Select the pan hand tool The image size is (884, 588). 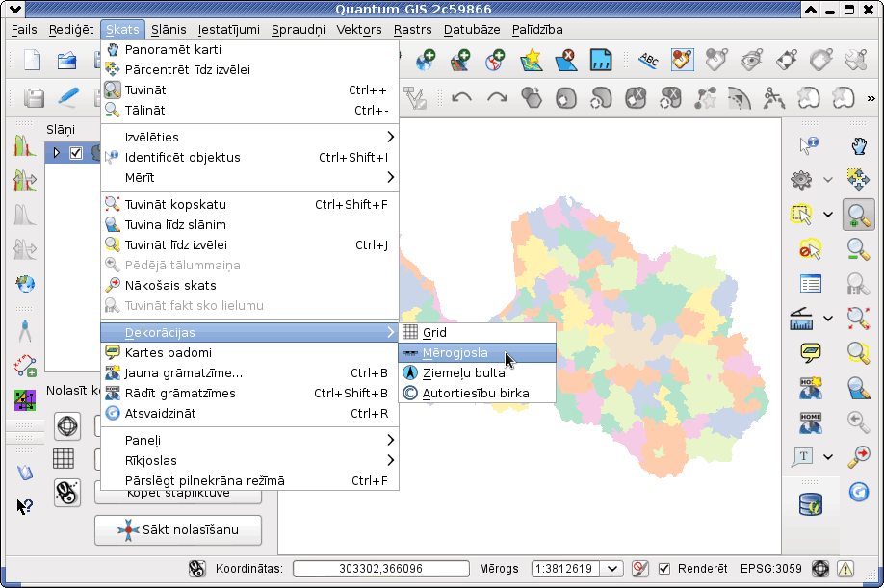click(859, 146)
